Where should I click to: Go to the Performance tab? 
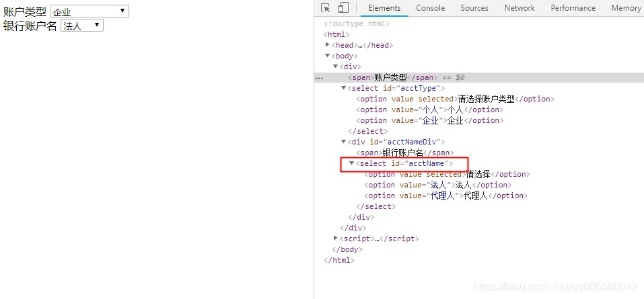pos(573,8)
